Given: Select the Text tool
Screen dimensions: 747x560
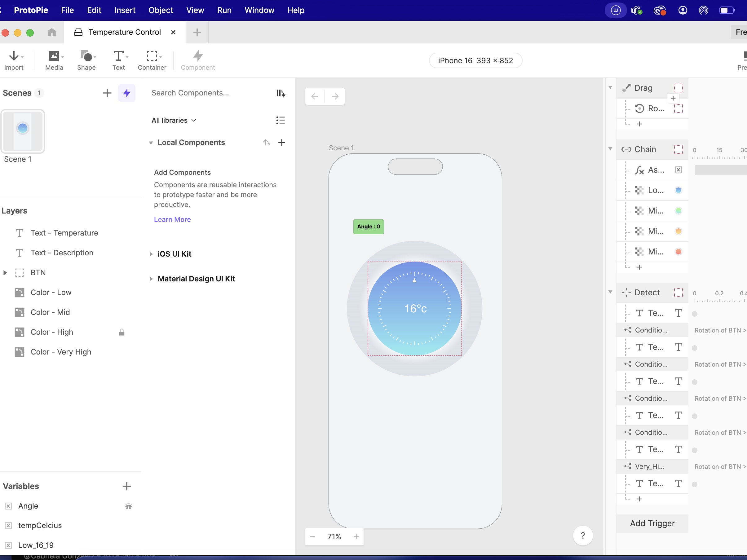Looking at the screenshot, I should click(118, 60).
